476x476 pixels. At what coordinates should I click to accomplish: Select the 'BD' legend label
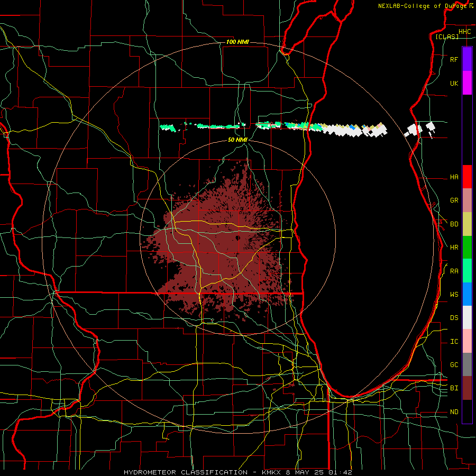tap(454, 224)
